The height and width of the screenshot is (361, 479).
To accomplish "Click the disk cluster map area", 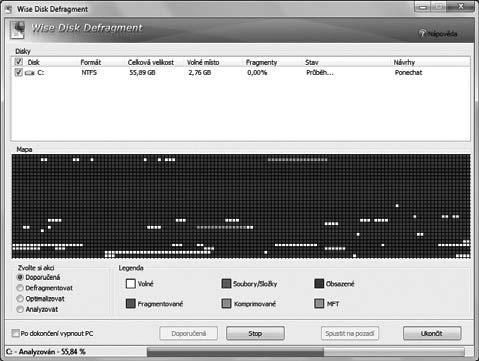I will pyautogui.click(x=241, y=206).
